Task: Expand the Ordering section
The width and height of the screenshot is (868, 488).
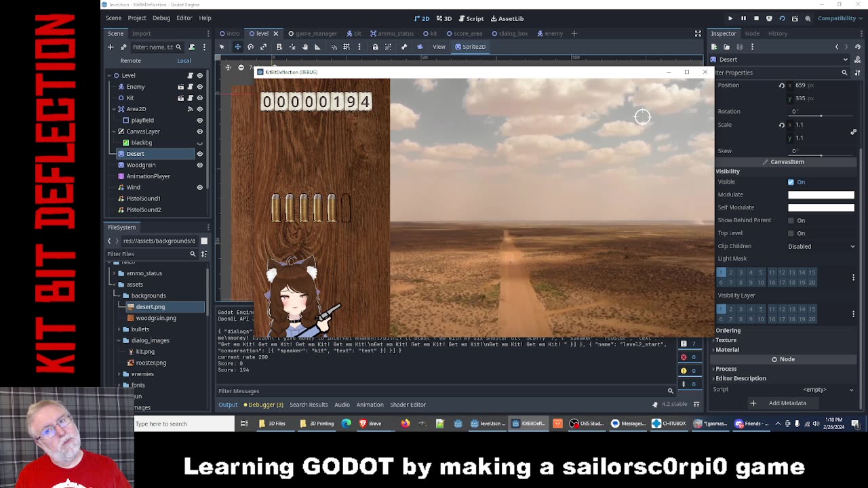Action: coord(728,331)
